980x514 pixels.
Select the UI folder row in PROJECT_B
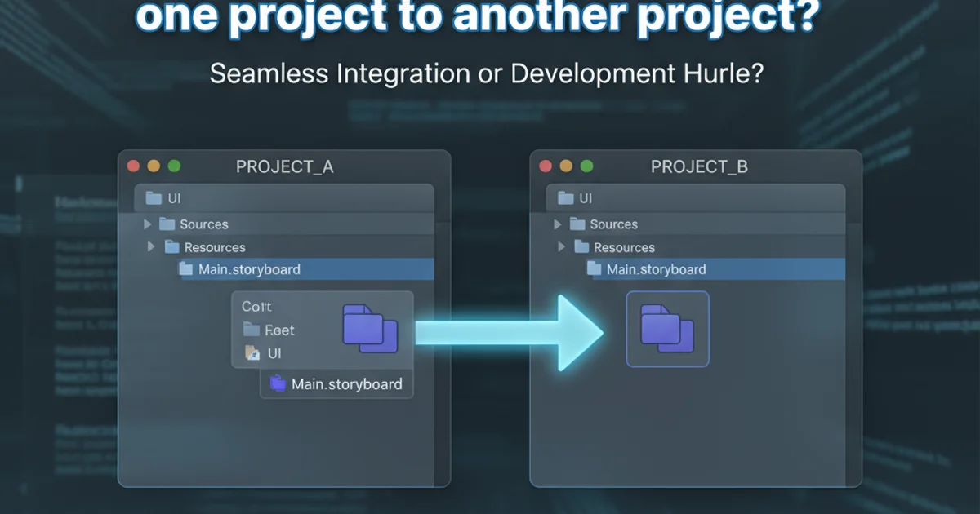(x=694, y=198)
